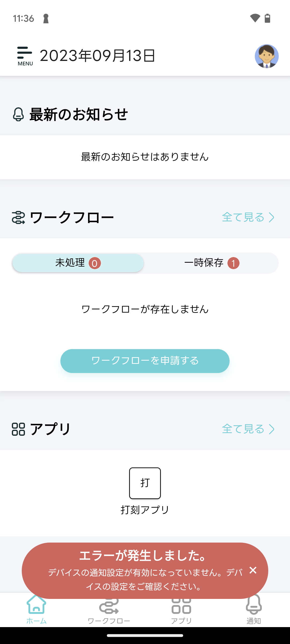Expand ワークフロー list via chevron arrow
This screenshot has height=644, width=290.
pyautogui.click(x=272, y=217)
